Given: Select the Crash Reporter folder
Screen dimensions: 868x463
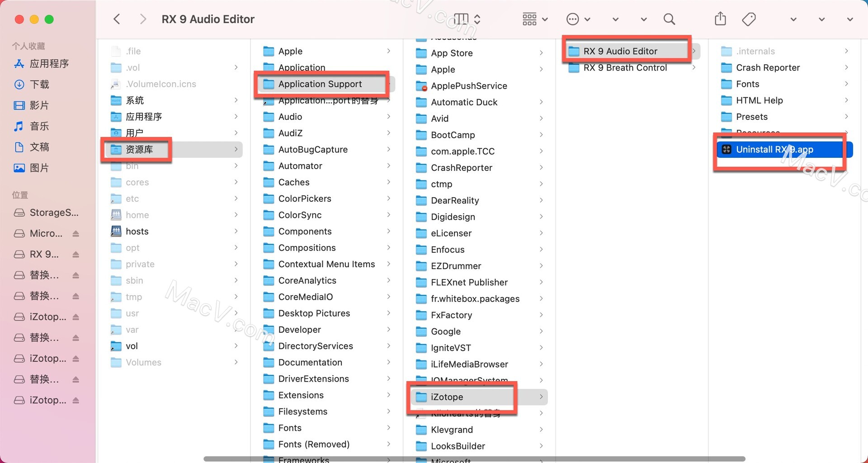Looking at the screenshot, I should pos(784,68).
